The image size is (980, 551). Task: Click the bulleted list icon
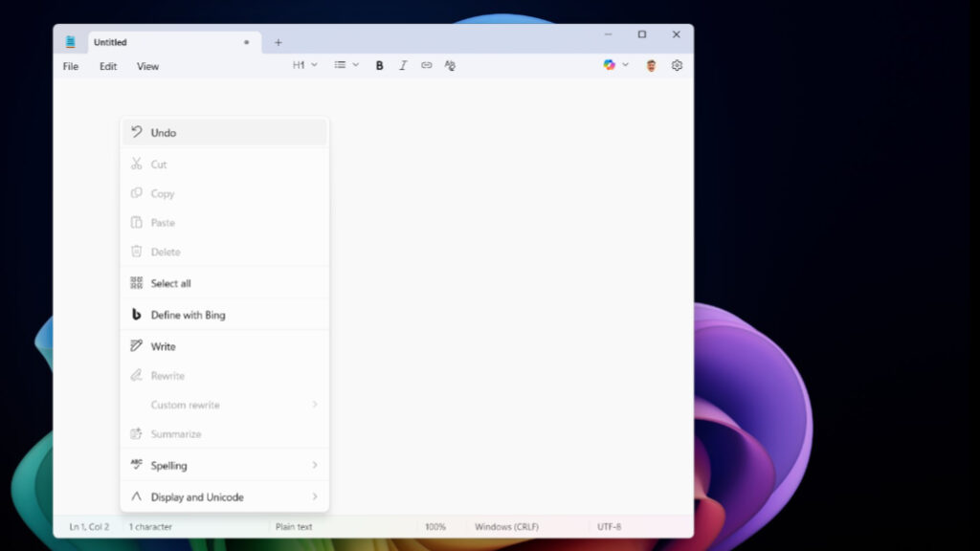tap(341, 65)
